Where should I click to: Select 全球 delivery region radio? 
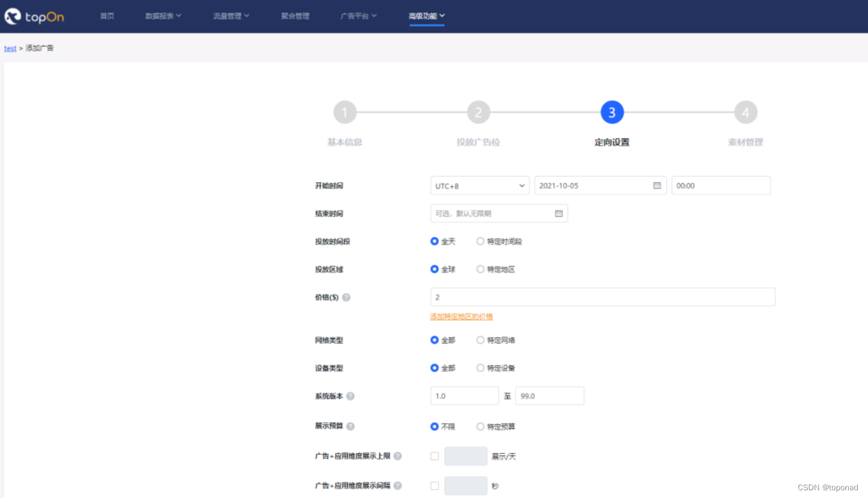coord(435,269)
